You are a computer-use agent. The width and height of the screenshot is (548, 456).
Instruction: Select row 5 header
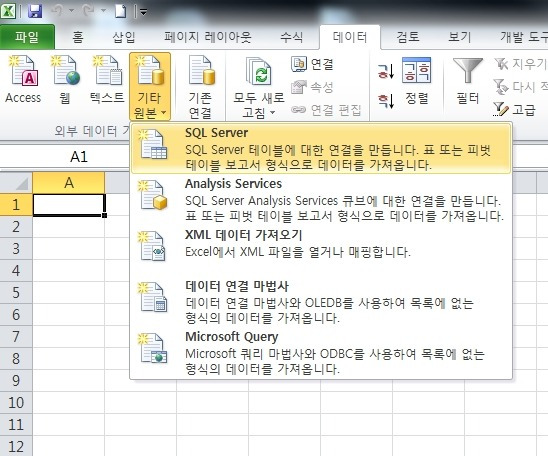pyautogui.click(x=16, y=292)
